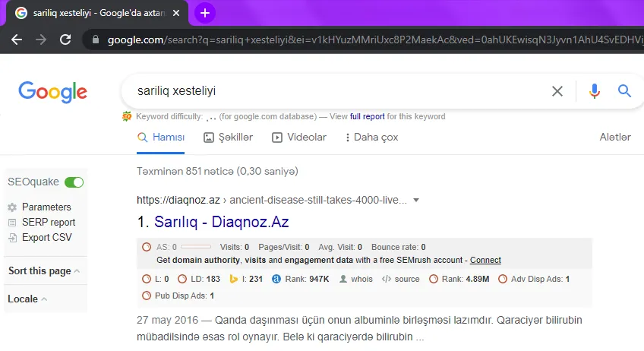The width and height of the screenshot is (644, 351).
Task: Click the Export CSV file icon
Action: pos(13,238)
